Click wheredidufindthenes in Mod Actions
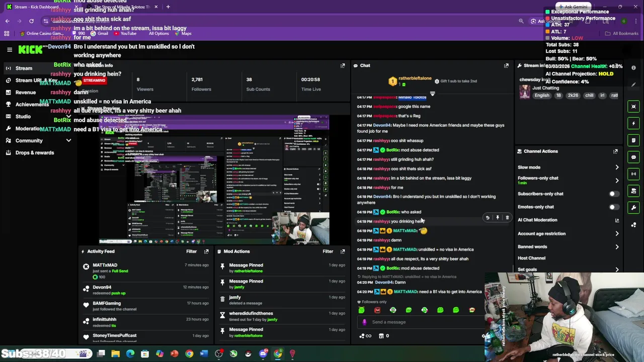Image resolution: width=644 pixels, height=362 pixels. (251, 314)
